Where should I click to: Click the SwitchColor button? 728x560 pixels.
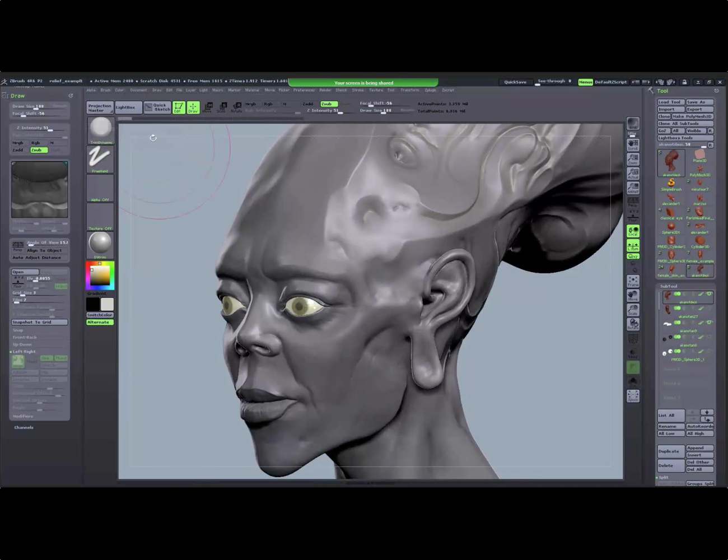100,315
